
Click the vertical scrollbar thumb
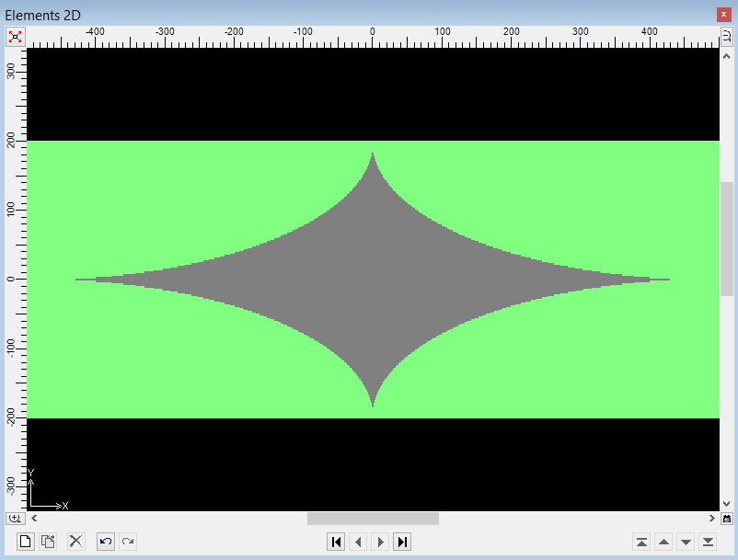[x=726, y=239]
